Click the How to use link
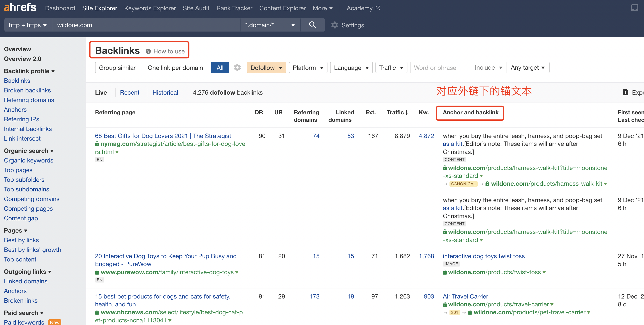 coord(169,51)
